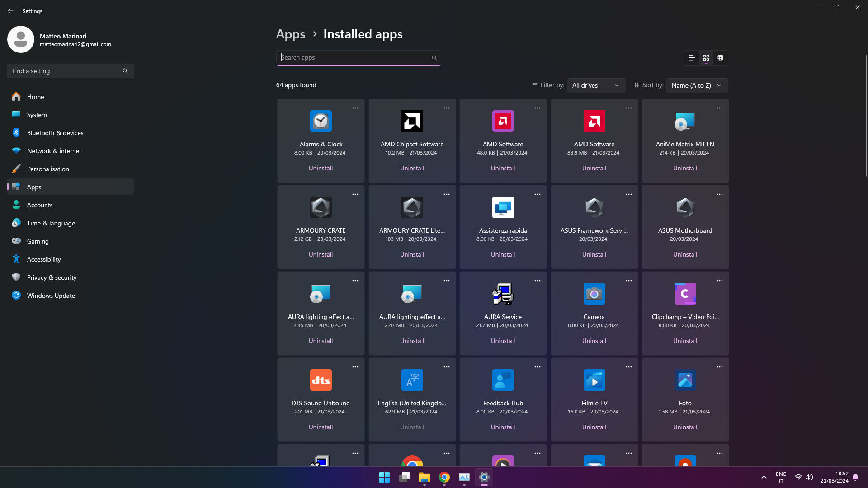Click the Find a setting search box
This screenshot has height=488, width=868.
coord(71,71)
